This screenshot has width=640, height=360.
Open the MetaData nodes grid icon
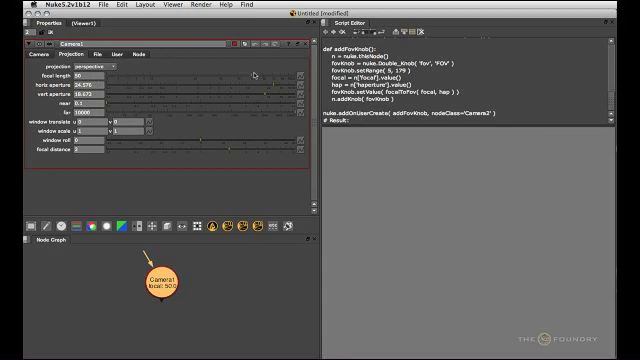(x=197, y=226)
